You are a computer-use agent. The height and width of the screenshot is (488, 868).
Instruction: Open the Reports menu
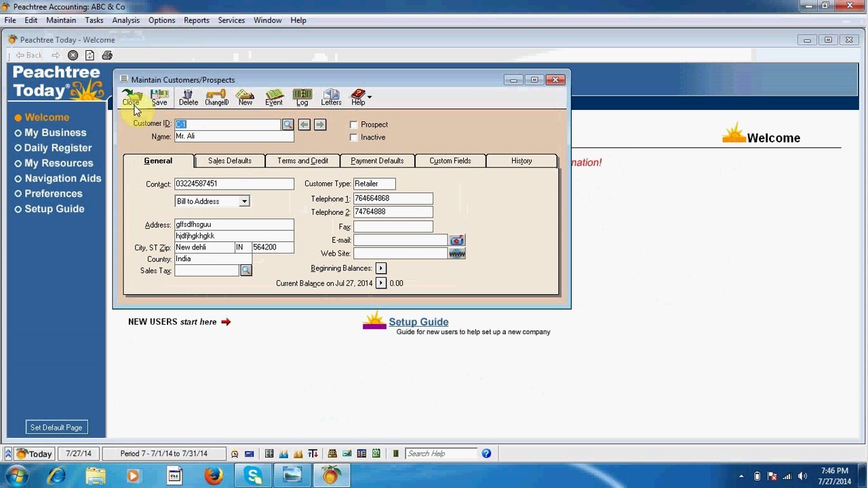coord(197,20)
